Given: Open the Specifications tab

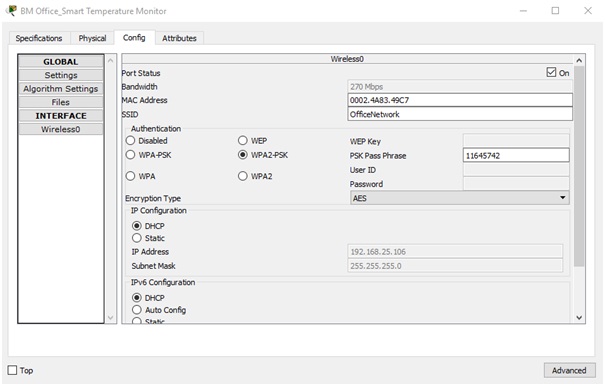Looking at the screenshot, I should [39, 38].
